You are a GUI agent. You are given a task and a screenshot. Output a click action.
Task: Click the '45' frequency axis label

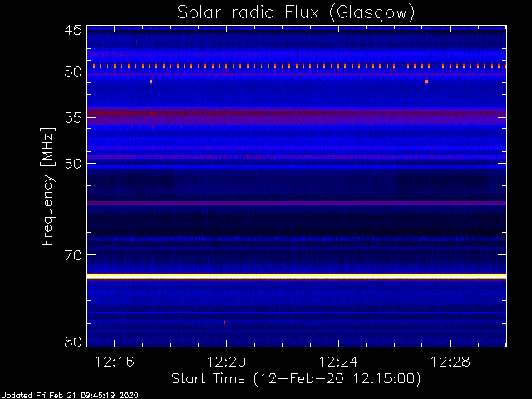click(73, 31)
